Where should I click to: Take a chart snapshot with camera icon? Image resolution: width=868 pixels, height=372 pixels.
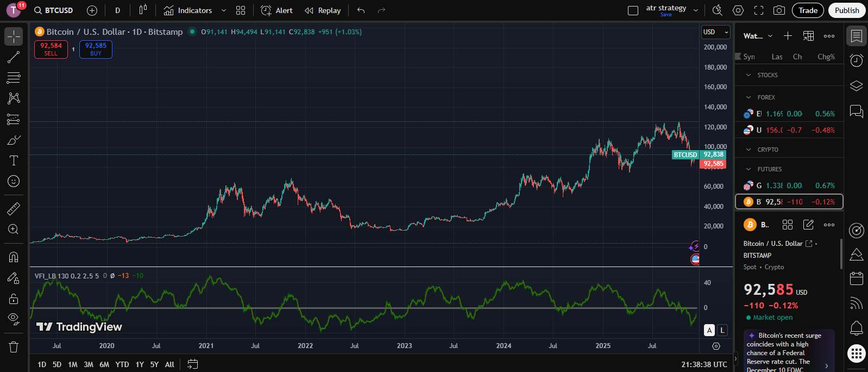click(x=779, y=10)
